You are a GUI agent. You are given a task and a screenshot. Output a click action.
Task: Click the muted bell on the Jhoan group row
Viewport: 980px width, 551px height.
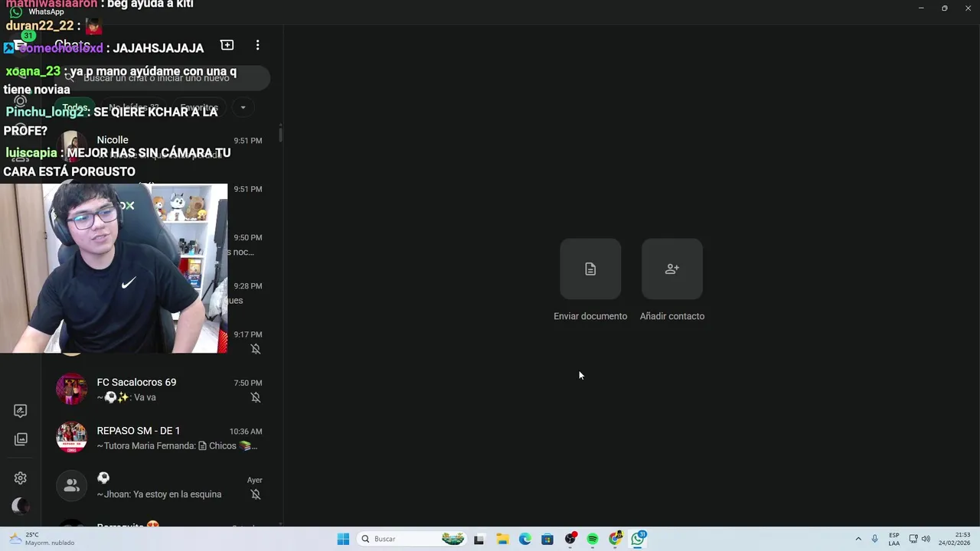[256, 494]
